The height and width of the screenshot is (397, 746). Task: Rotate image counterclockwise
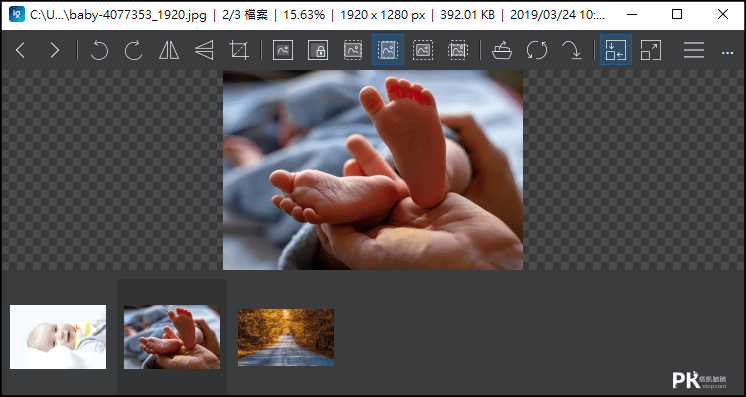point(99,50)
